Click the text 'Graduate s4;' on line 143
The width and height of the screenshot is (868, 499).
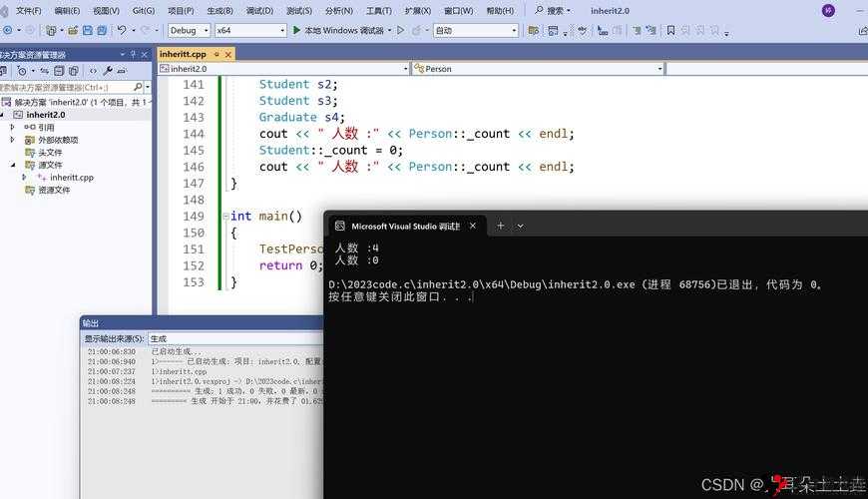pos(301,117)
